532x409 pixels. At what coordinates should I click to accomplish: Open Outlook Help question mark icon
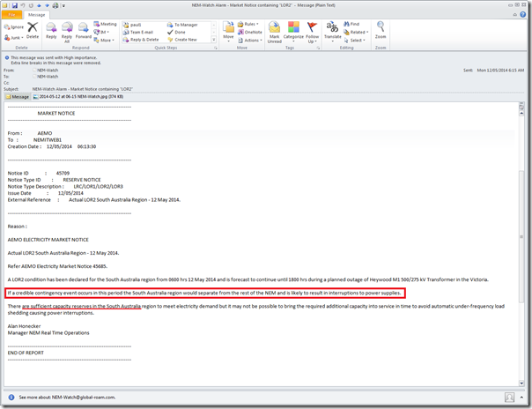tap(523, 15)
